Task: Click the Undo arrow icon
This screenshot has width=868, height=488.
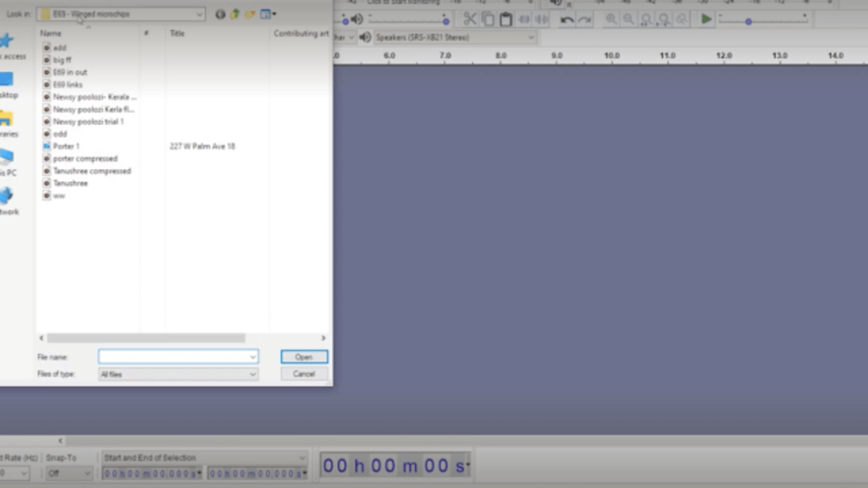Action: pyautogui.click(x=567, y=19)
